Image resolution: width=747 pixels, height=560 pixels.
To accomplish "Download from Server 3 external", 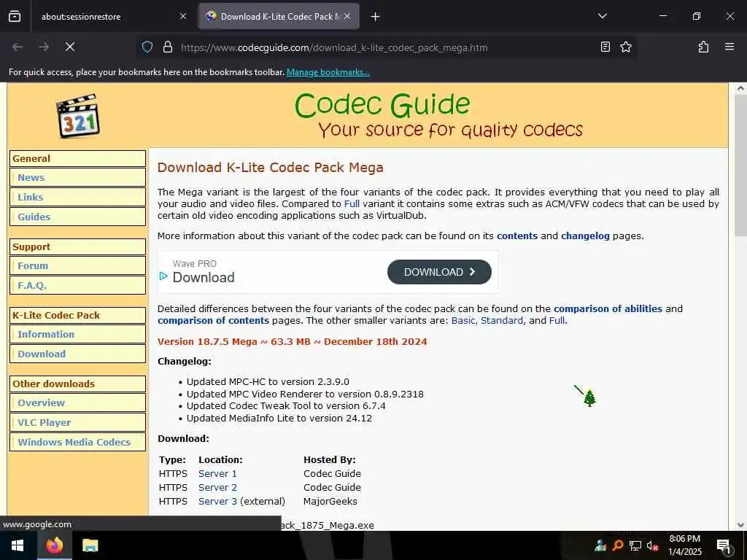I will click(x=217, y=502).
